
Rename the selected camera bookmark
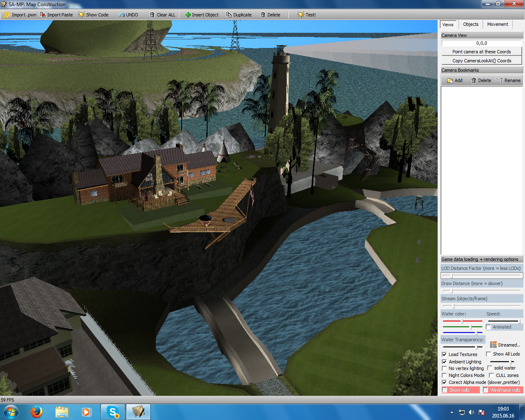[509, 80]
